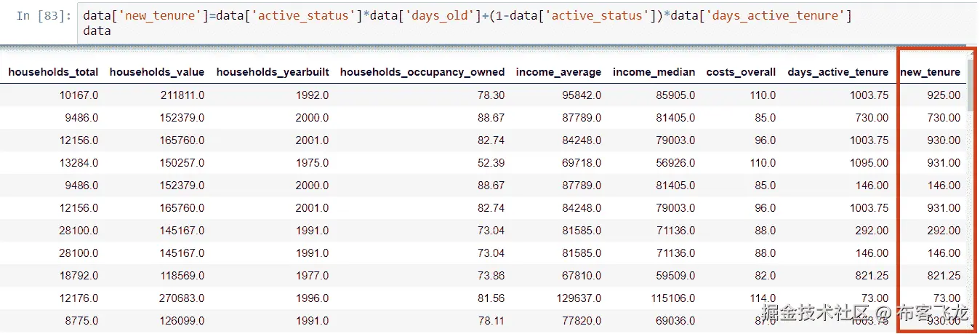Select the costs_overall column header
This screenshot has width=980, height=334.
[741, 72]
